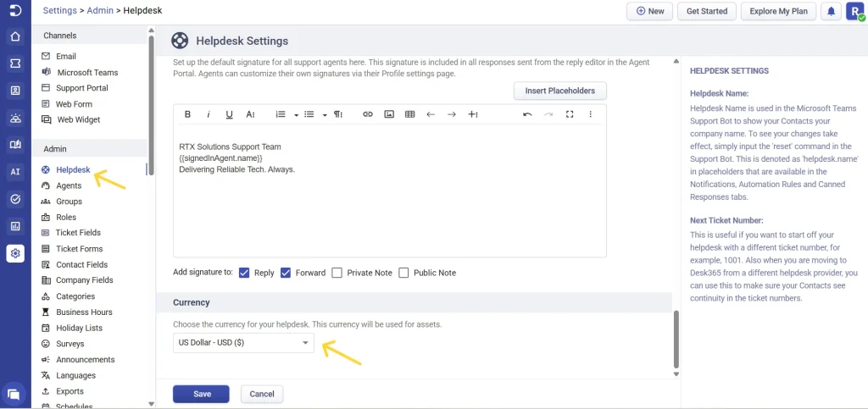Insert a table in the editor
This screenshot has height=409, width=868.
click(x=410, y=114)
